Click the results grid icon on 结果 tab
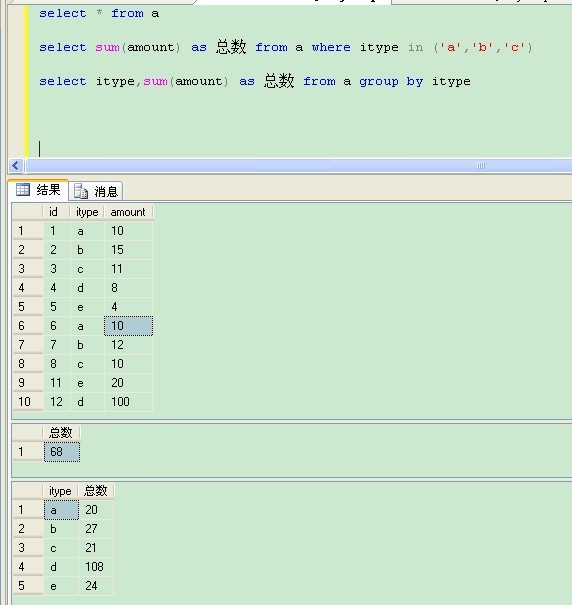Viewport: 572px width, 605px height. click(x=22, y=189)
